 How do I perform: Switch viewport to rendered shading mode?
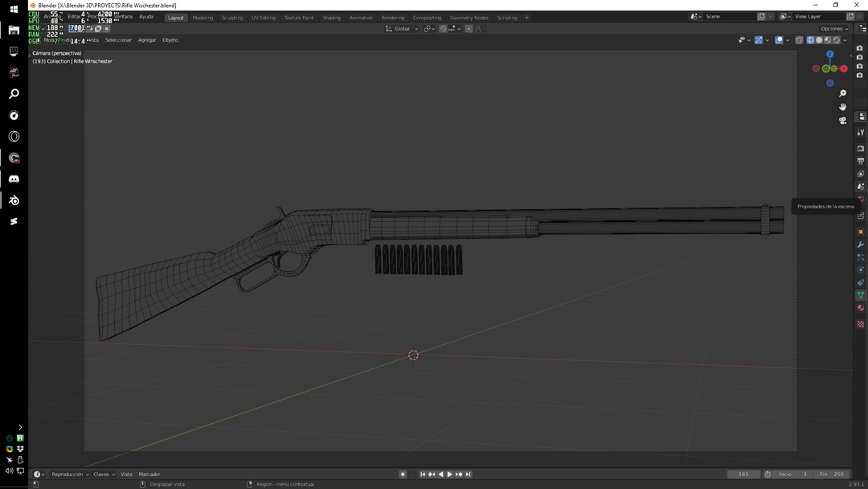(x=836, y=39)
